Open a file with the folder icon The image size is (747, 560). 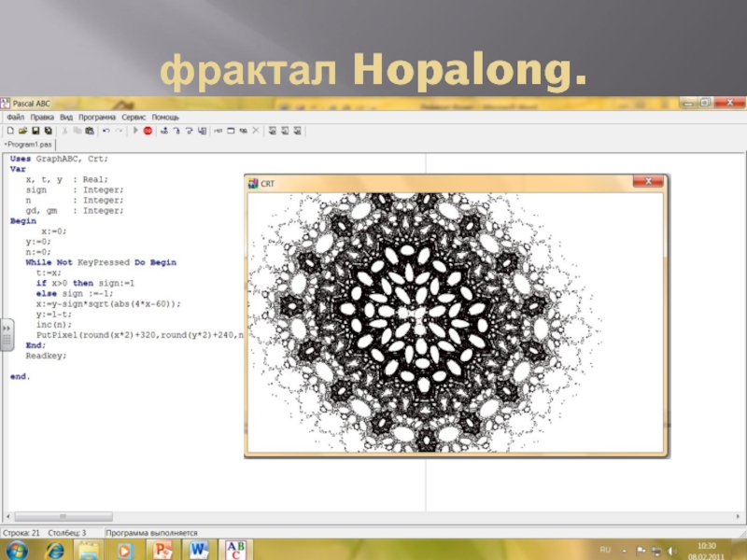[x=22, y=132]
